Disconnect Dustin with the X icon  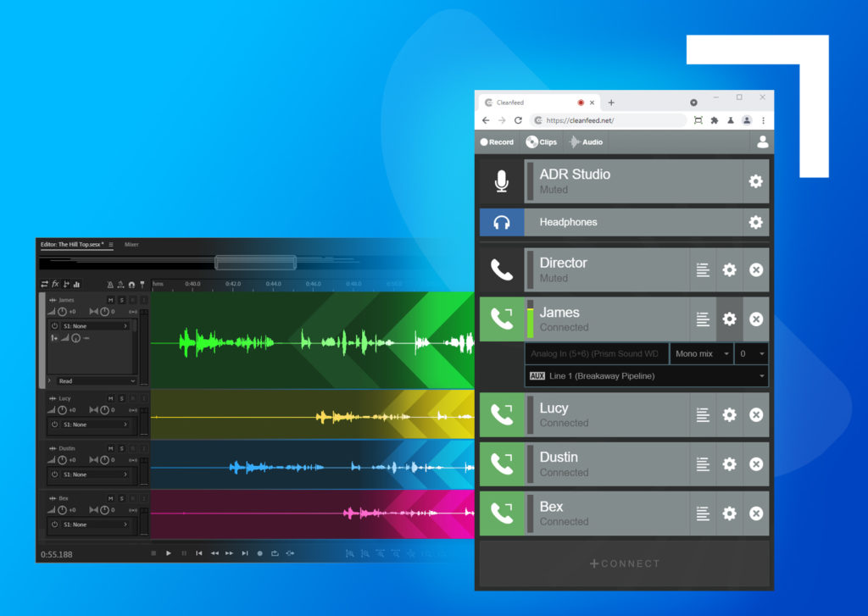(x=755, y=463)
